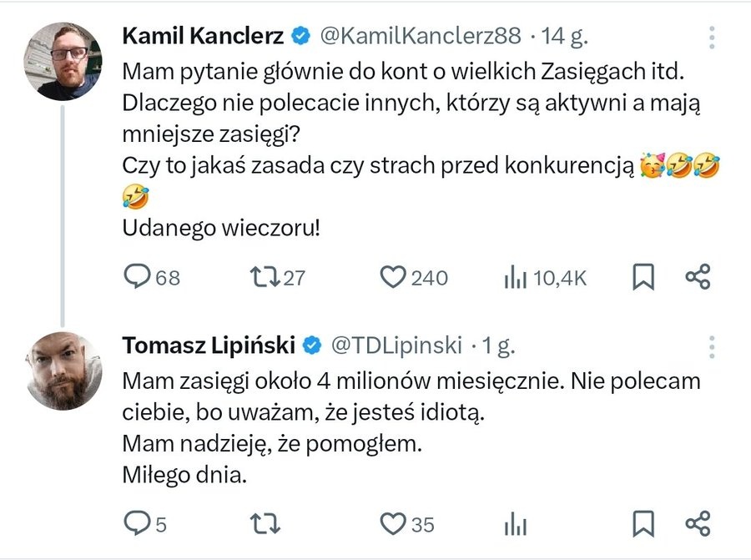Screen dimensions: 751x560
Task: Share Kamil Kanclerz's tweet
Action: click(x=697, y=278)
